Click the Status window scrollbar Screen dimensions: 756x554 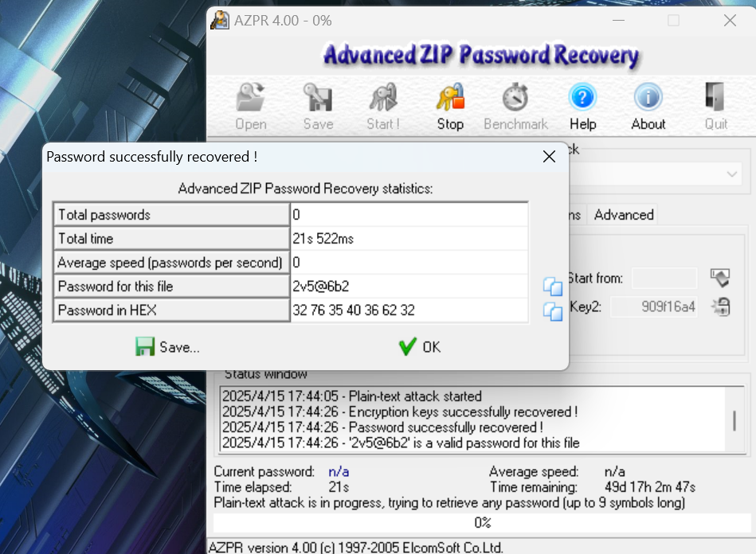(734, 419)
